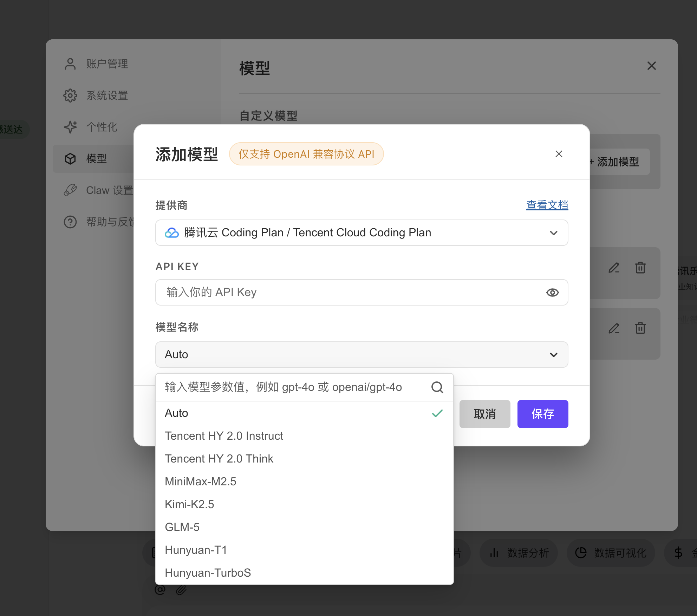This screenshot has height=616, width=697.
Task: Toggle API key visibility eye icon
Action: click(552, 293)
